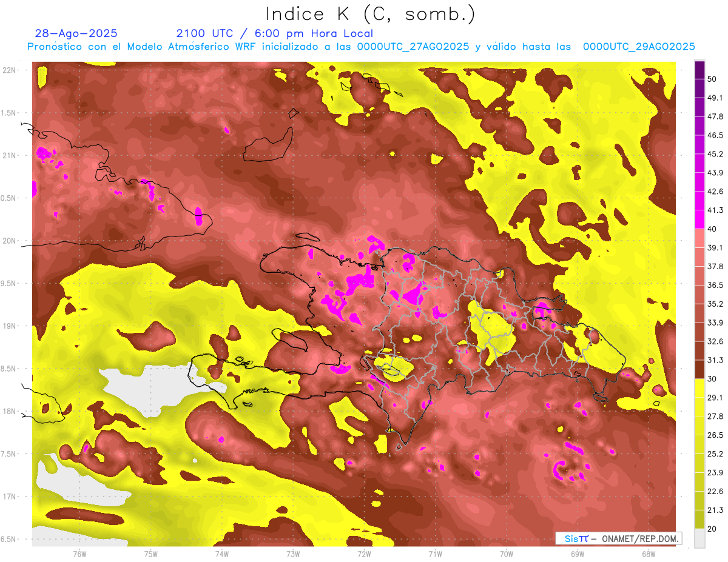Screen dimensions: 728x562
Task: Click the colorbar value '21.3'
Action: pyautogui.click(x=715, y=510)
